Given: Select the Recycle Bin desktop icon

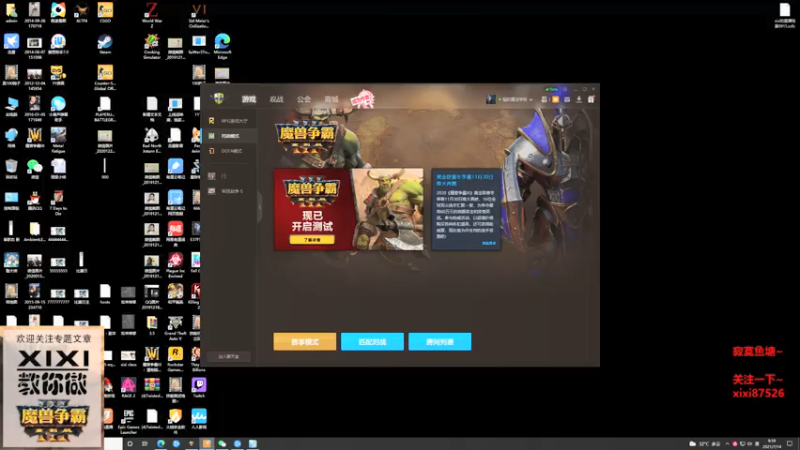Looking at the screenshot, I should coord(11,169).
